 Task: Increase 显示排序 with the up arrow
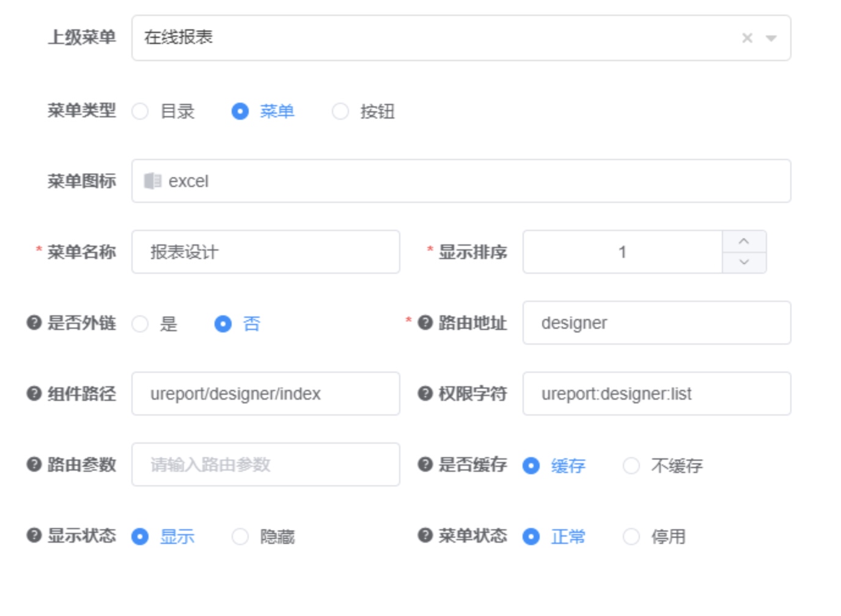click(744, 241)
